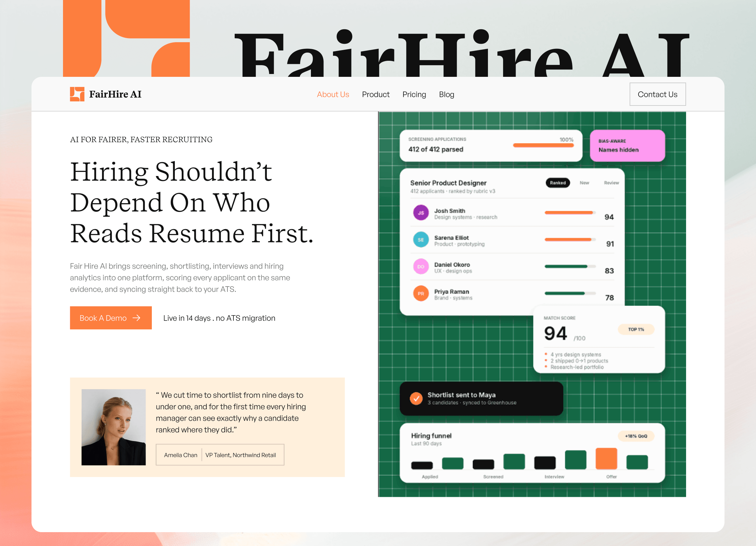
Task: Click the score "78" for Priya Raman
Action: tap(609, 298)
